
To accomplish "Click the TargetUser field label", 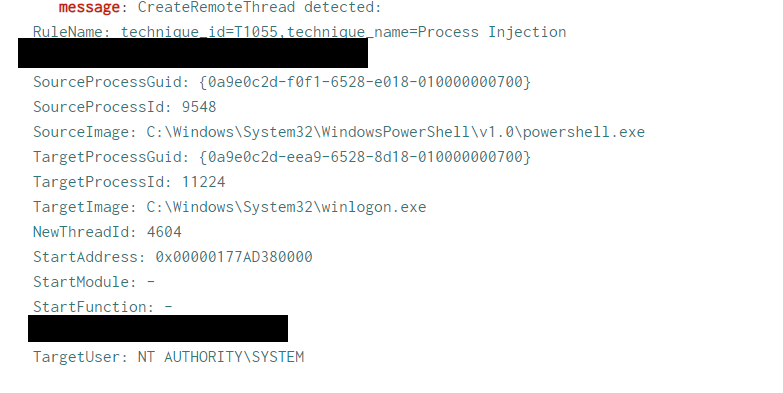I will 80,357.
